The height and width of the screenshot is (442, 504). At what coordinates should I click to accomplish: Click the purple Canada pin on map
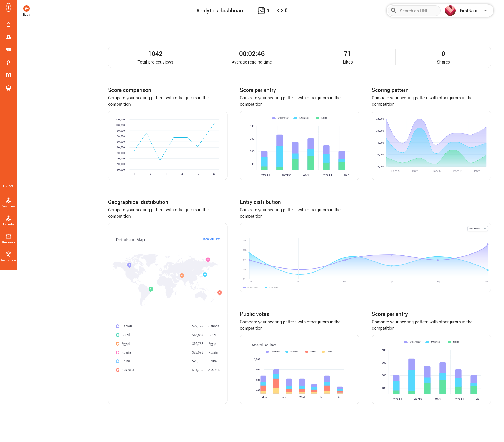pyautogui.click(x=129, y=265)
